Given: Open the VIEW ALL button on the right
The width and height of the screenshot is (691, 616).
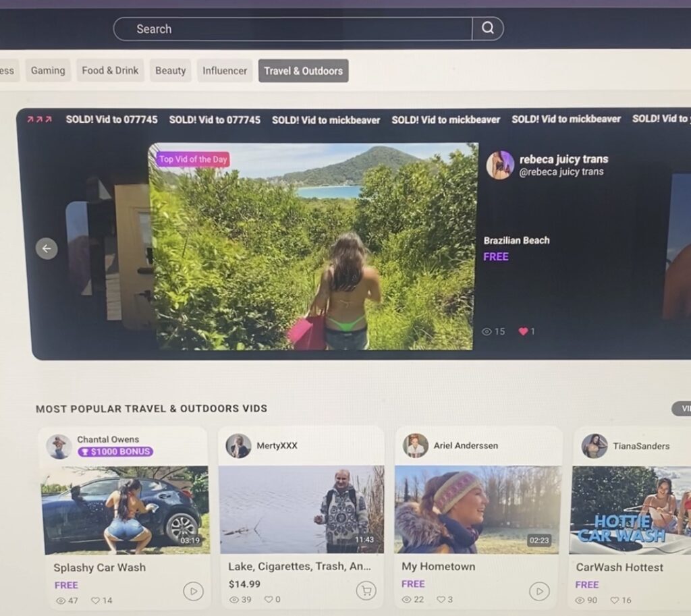Looking at the screenshot, I should coord(682,409).
